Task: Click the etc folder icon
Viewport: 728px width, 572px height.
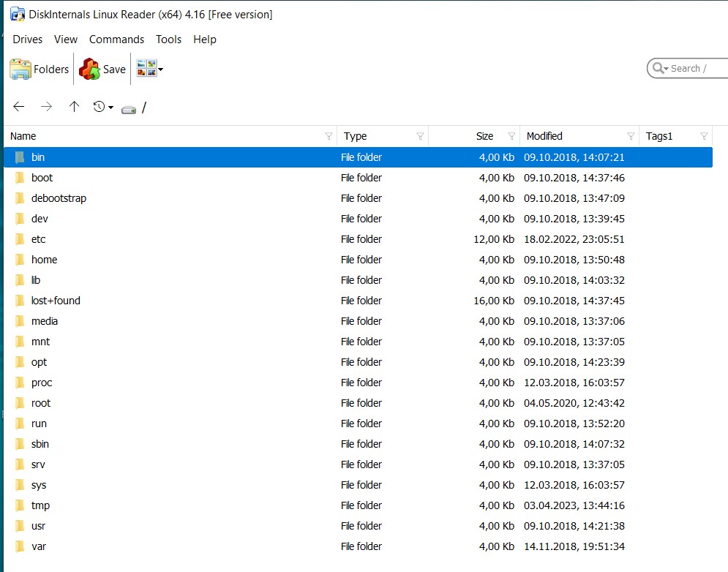Action: tap(20, 239)
